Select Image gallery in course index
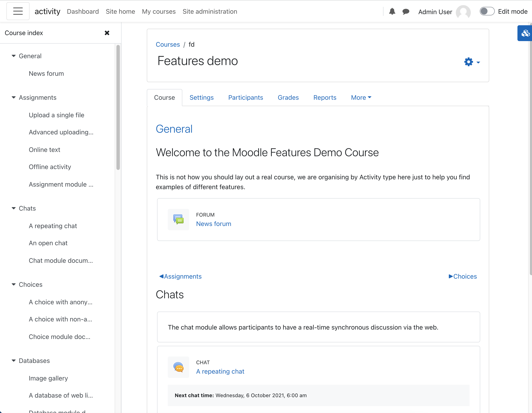This screenshot has height=413, width=532. [48, 378]
